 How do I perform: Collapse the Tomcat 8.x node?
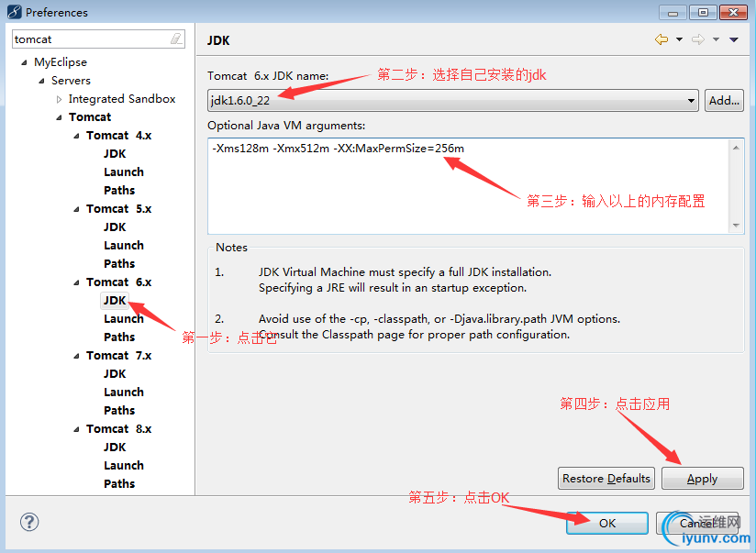click(x=76, y=429)
